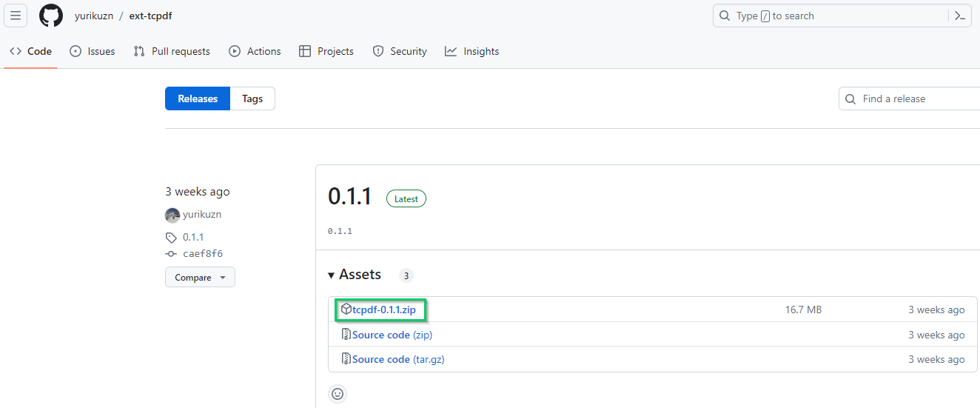Viewport: 980px width, 408px height.
Task: Click the search magnifier icon in header
Action: click(725, 16)
